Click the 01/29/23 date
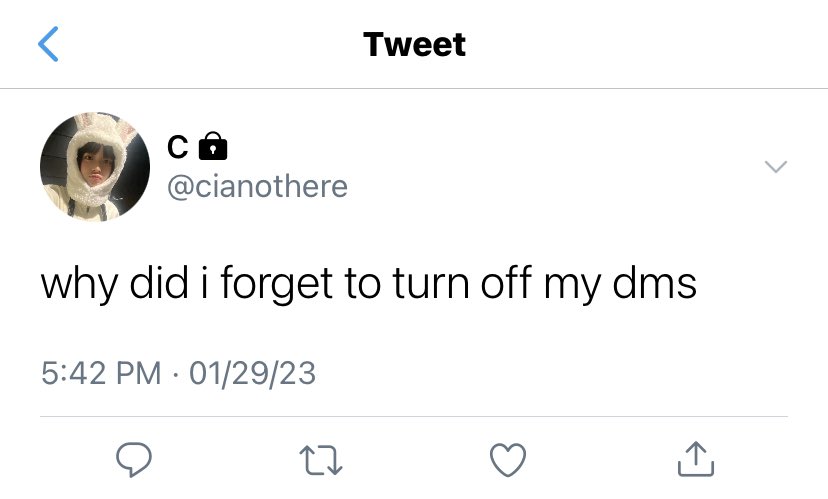The image size is (828, 499). (x=252, y=374)
